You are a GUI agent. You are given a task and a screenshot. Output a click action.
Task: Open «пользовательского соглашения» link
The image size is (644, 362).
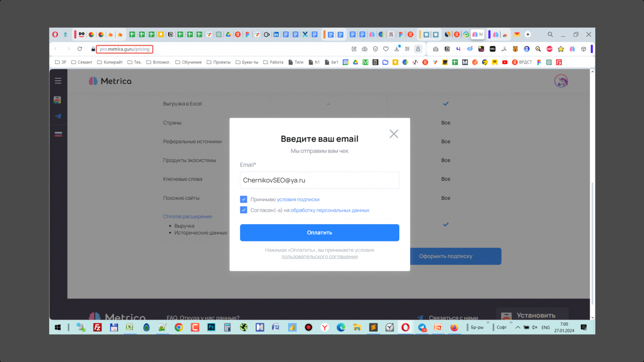coord(320,257)
